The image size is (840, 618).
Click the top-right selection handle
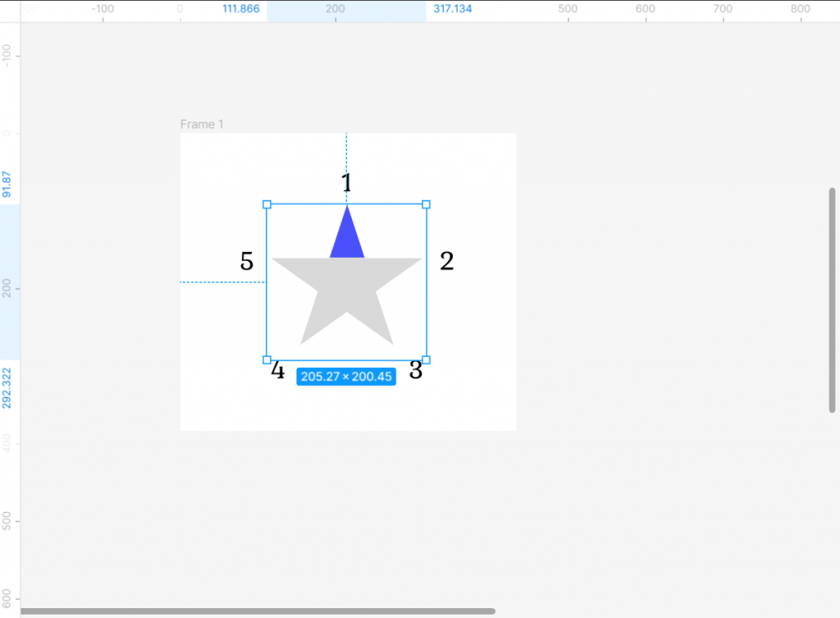(x=426, y=204)
